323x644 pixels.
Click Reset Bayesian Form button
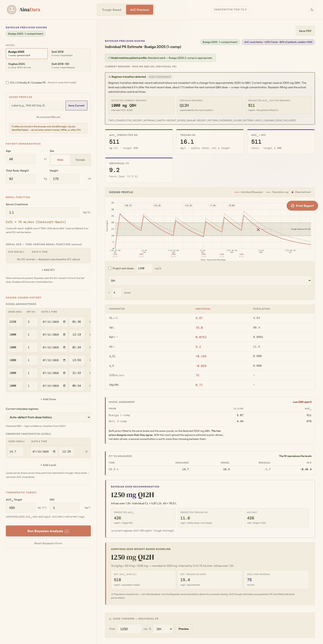48,543
